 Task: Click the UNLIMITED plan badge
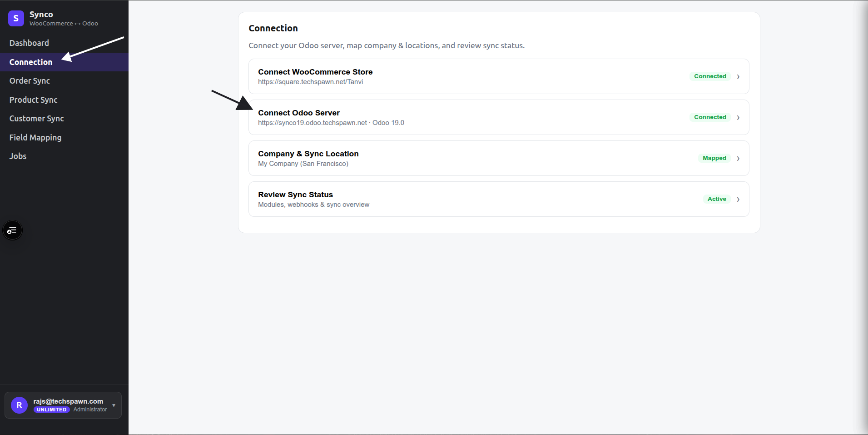tap(51, 410)
